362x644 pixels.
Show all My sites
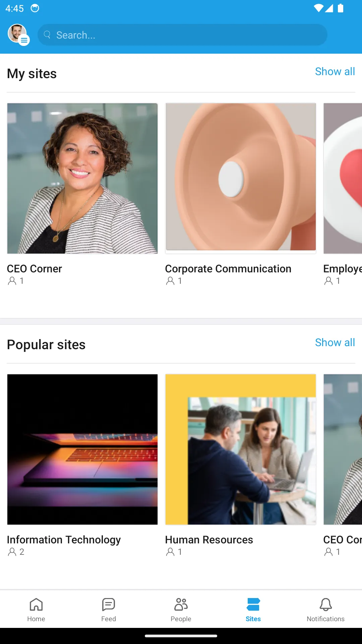point(335,71)
